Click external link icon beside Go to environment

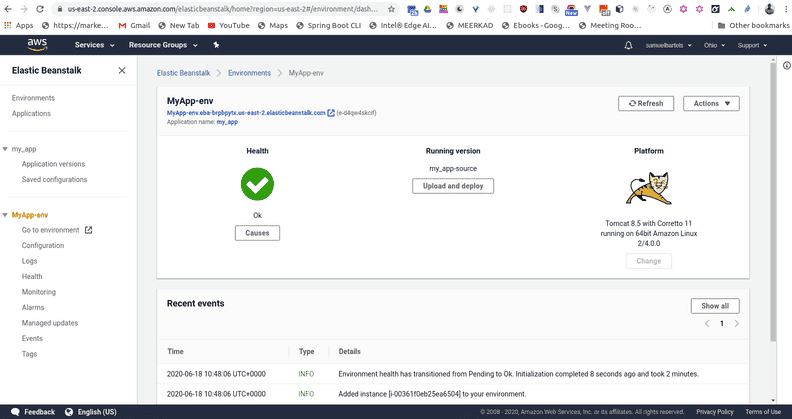click(x=88, y=230)
